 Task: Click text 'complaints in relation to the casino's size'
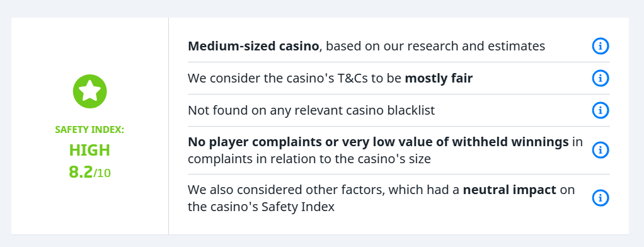point(309,159)
